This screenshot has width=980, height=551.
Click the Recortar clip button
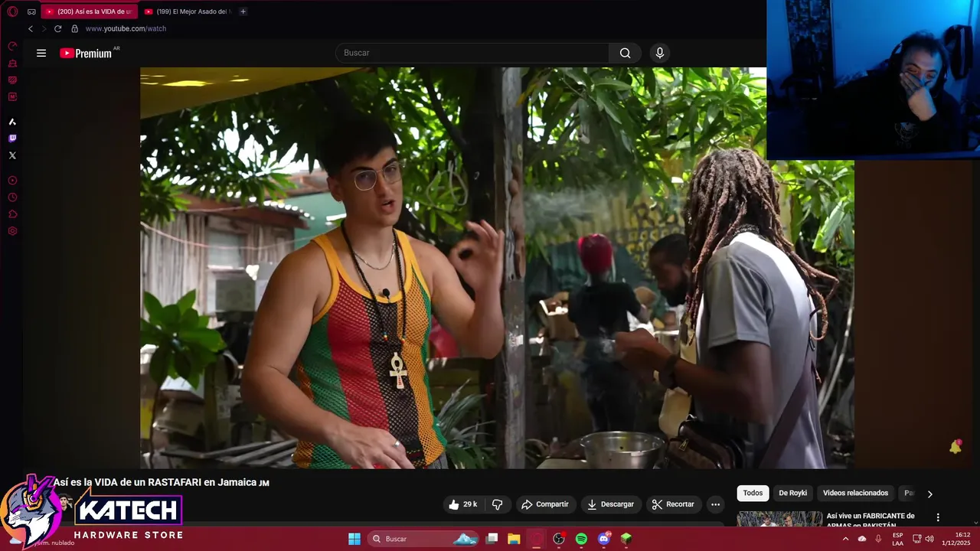673,504
